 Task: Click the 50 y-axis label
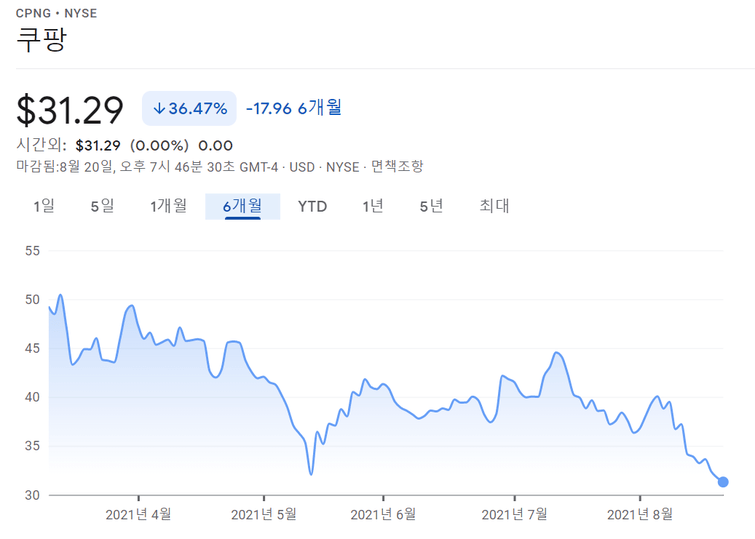(32, 300)
